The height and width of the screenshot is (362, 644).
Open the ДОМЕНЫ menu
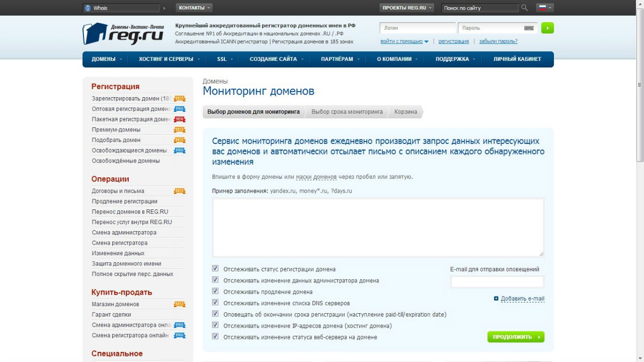coord(107,59)
